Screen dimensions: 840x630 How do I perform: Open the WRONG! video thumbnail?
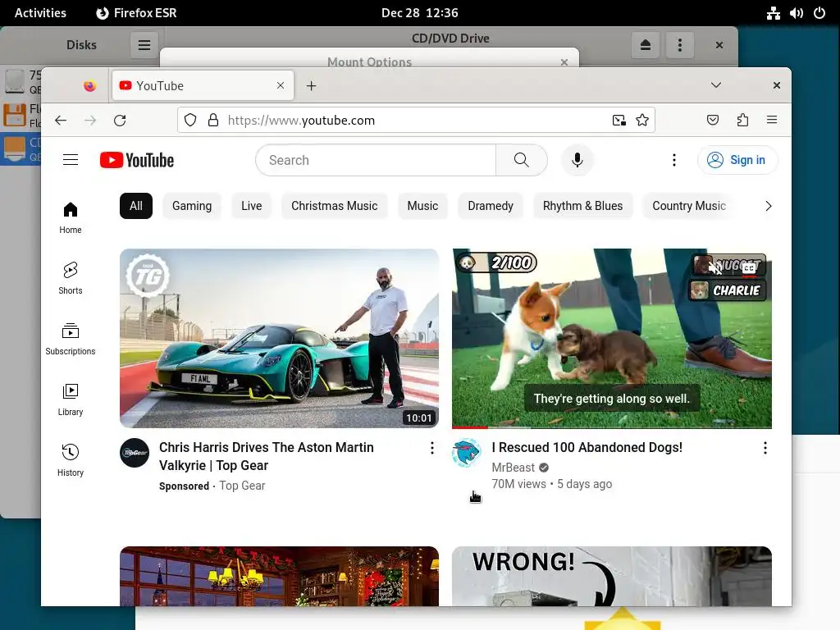click(x=612, y=577)
